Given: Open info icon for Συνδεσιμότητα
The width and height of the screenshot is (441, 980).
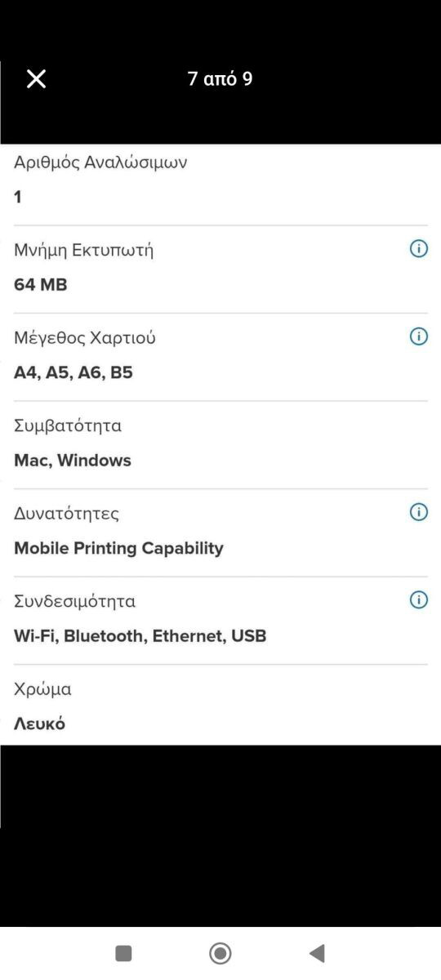Looking at the screenshot, I should pyautogui.click(x=418, y=600).
